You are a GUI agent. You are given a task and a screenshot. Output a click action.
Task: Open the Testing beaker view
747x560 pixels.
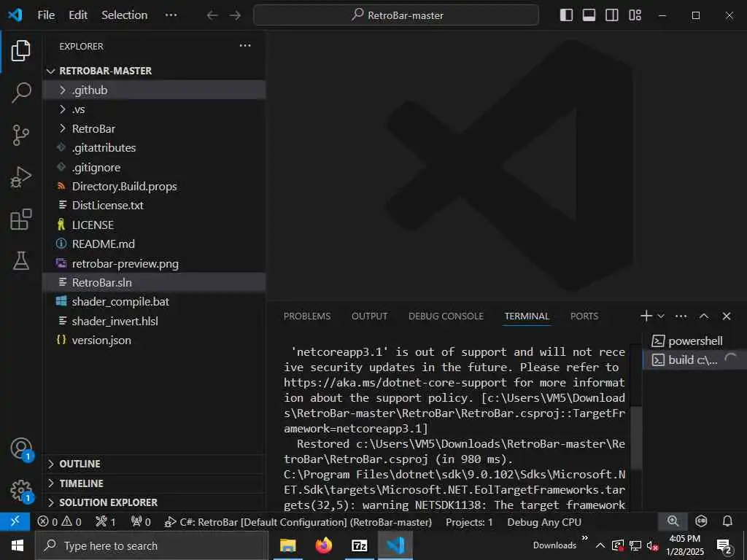click(20, 261)
